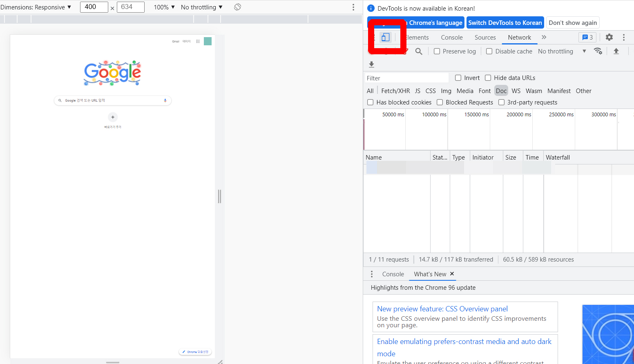
Task: Click the Google account avatar
Action: (x=208, y=41)
